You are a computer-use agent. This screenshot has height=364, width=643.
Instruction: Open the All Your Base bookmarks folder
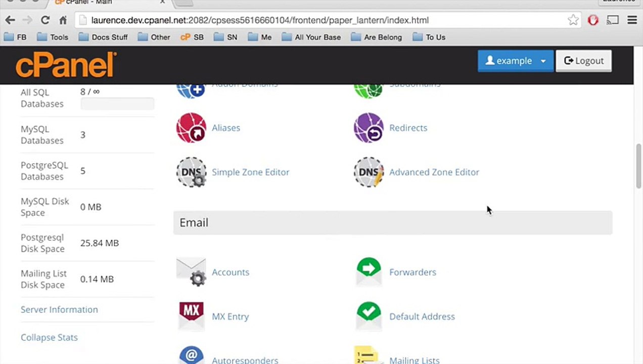pos(311,37)
